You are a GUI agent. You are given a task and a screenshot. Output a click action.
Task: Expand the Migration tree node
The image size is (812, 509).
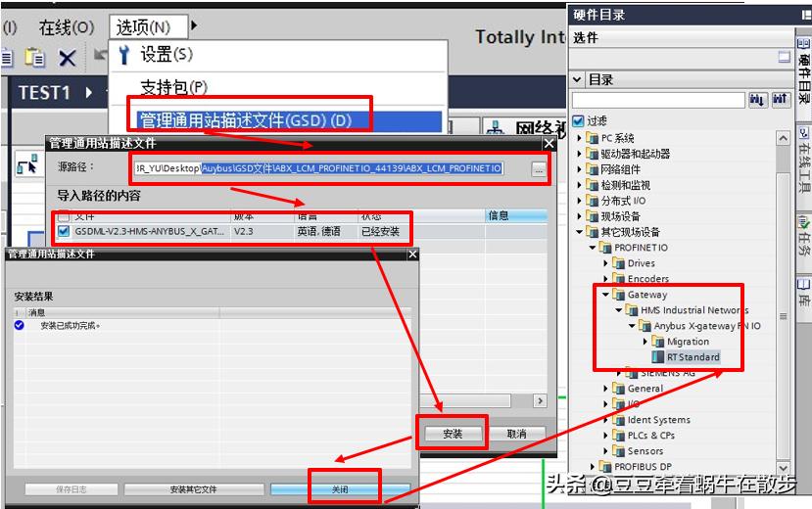(x=645, y=342)
